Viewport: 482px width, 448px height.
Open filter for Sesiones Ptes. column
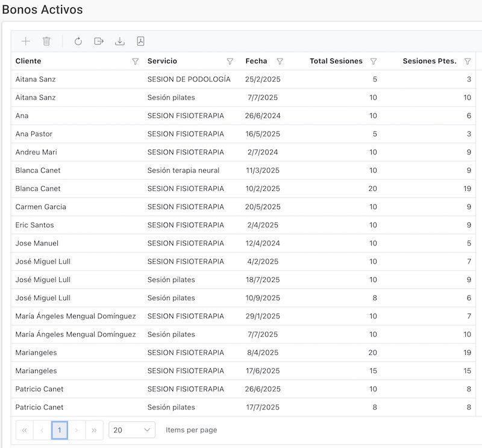pyautogui.click(x=468, y=62)
